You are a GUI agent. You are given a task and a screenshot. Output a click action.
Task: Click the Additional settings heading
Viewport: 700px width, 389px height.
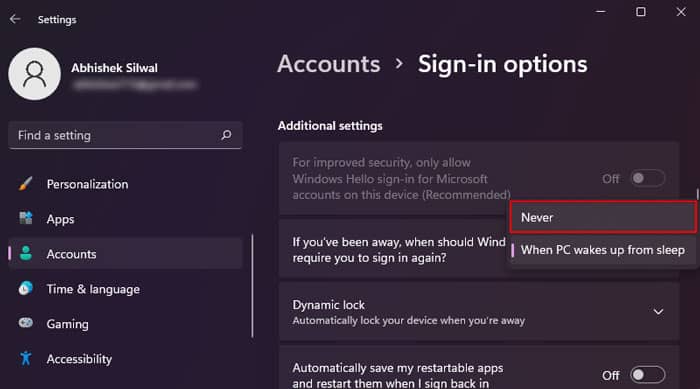[x=330, y=126]
